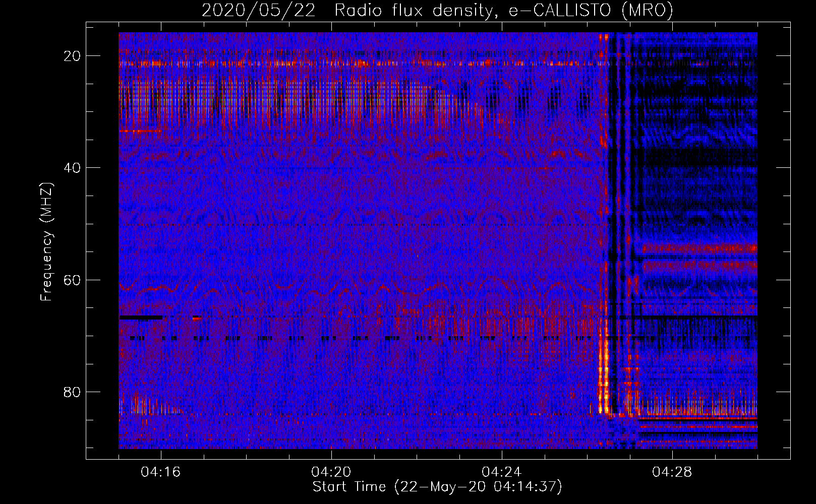Click the 'Frequency (MHZ)' axis label
This screenshot has height=504, width=816.
[x=46, y=242]
